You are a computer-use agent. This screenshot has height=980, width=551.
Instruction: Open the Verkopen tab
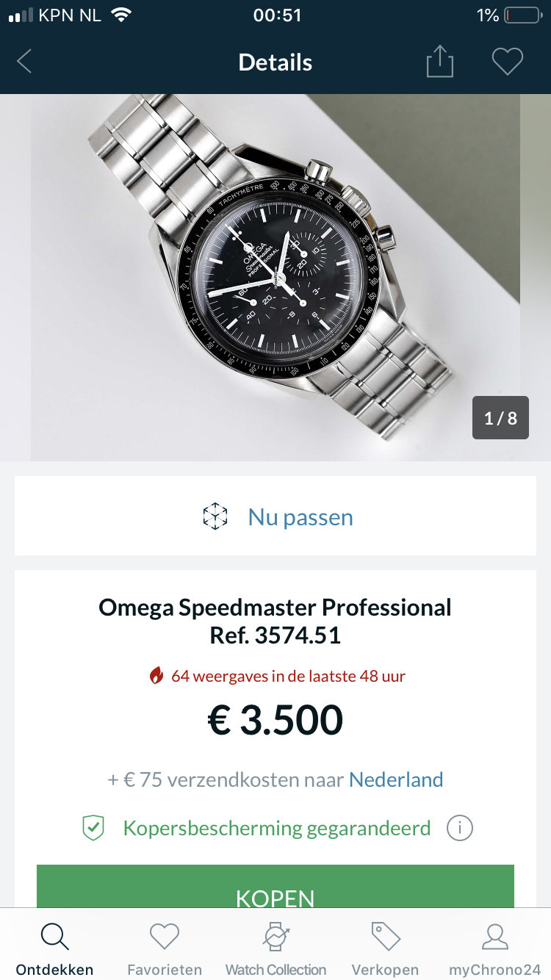click(x=385, y=948)
